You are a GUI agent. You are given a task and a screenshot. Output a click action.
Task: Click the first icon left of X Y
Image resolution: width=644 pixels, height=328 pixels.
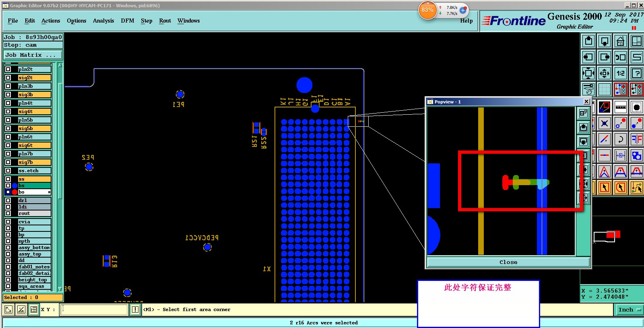(8, 309)
